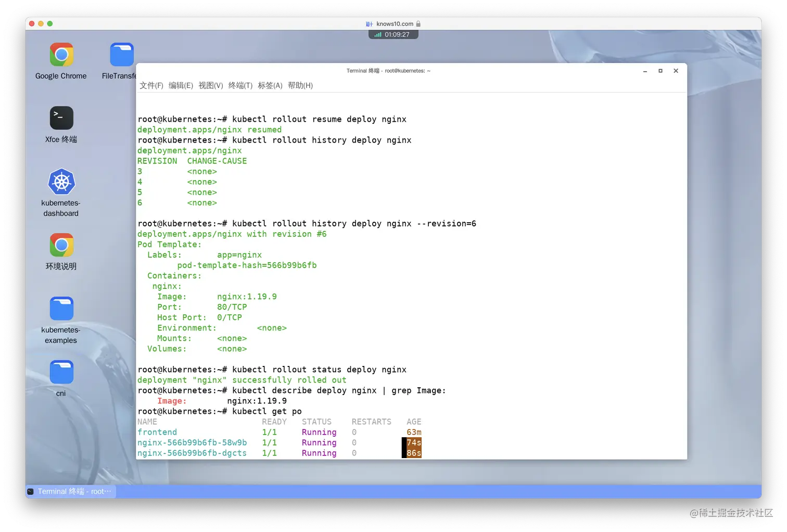
Task: Open the 视图(V) menu
Action: click(211, 85)
